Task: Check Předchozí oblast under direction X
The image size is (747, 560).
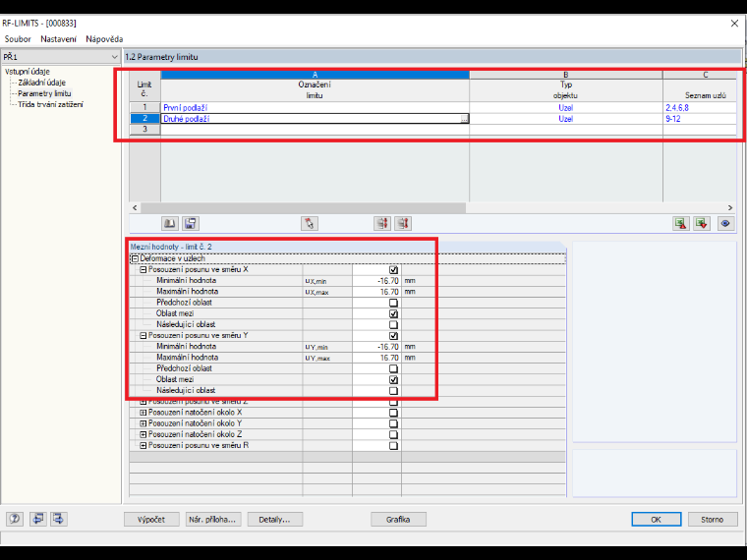Action: pos(393,303)
